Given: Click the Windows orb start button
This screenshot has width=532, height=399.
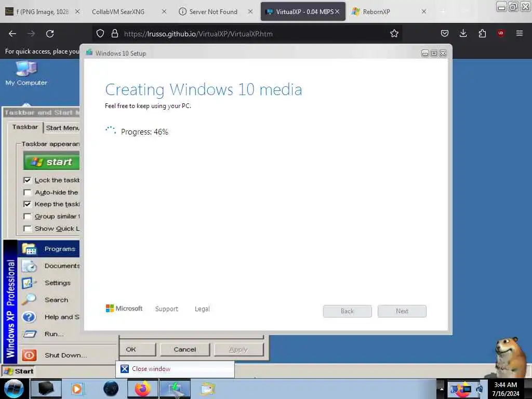Looking at the screenshot, I should [14, 389].
